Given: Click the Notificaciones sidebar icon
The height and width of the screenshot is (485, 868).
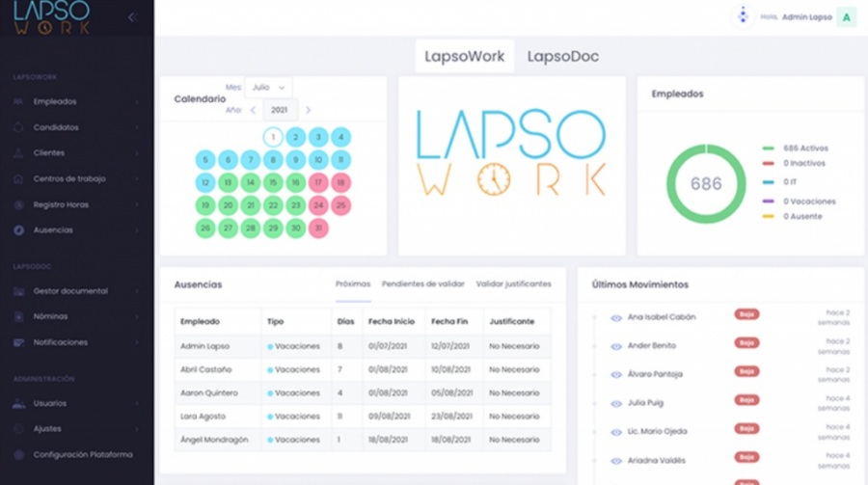Looking at the screenshot, I should click(18, 342).
